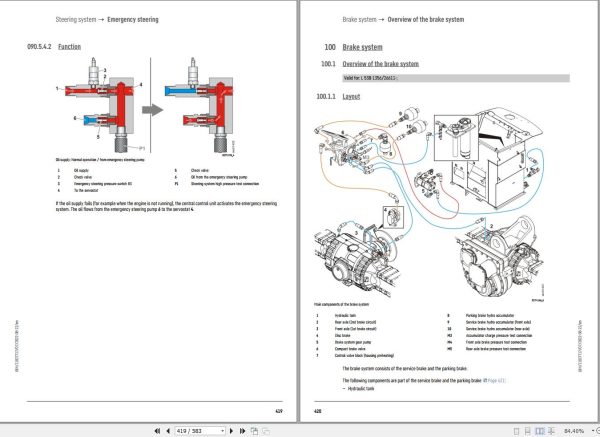Click the 'Brake system' breadcrumb in page header
Viewport: 600px width, 437px height.
click(359, 20)
